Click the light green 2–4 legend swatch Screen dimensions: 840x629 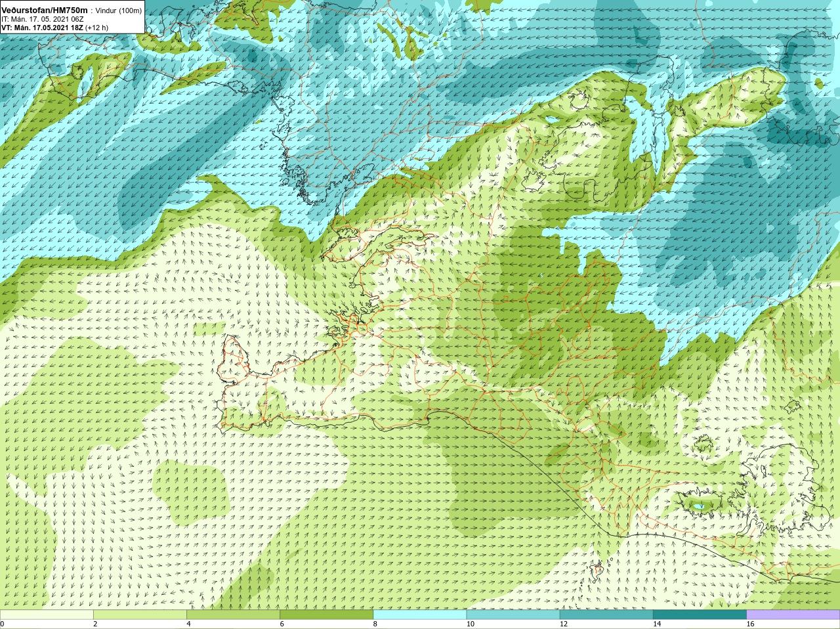140,615
